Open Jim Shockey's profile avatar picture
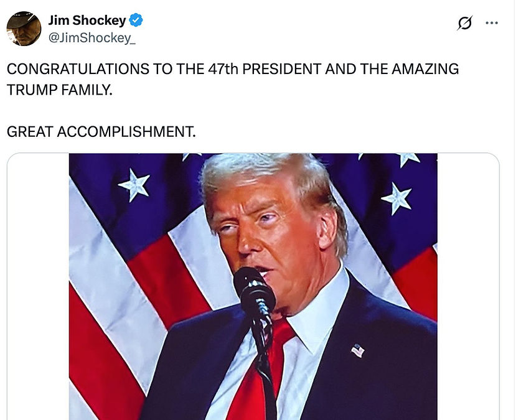516x420 pixels. coord(24,29)
